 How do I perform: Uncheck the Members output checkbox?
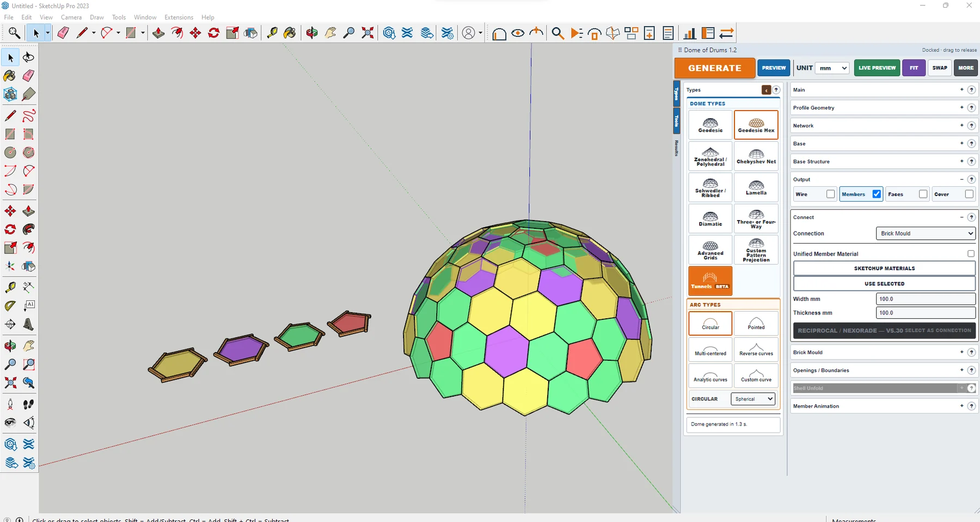pos(877,194)
